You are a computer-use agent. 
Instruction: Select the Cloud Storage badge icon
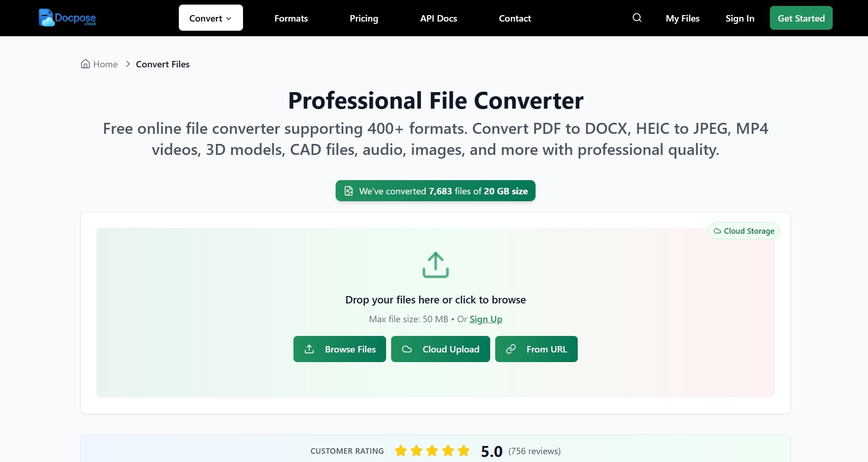pos(717,231)
